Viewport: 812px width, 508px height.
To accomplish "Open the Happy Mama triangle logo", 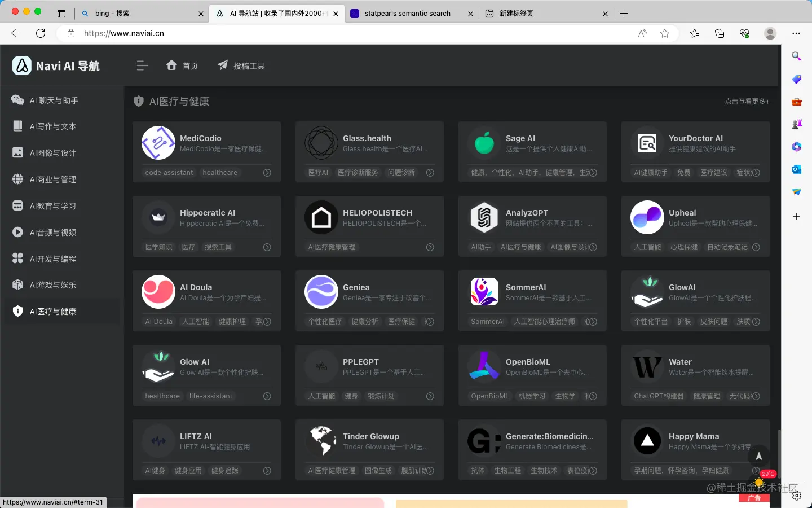I will [647, 441].
